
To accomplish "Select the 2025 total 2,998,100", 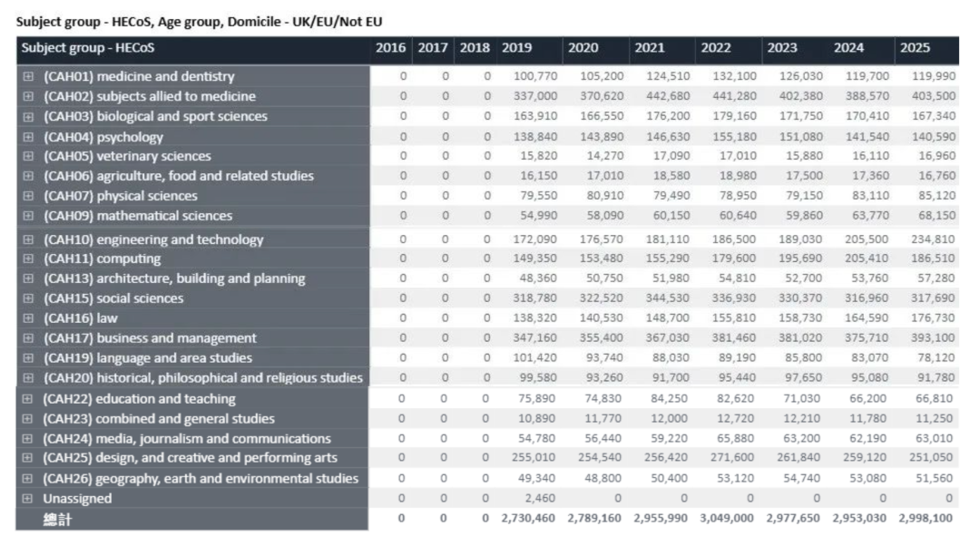I will pos(926,519).
